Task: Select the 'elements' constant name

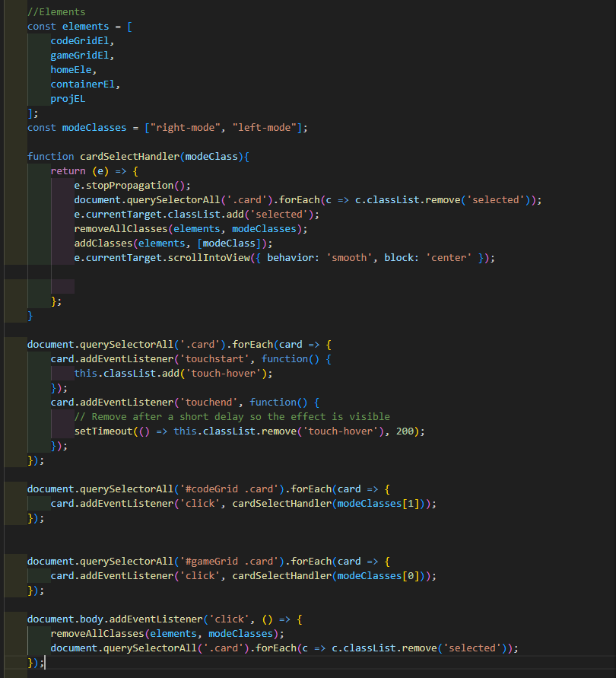Action: (x=86, y=27)
